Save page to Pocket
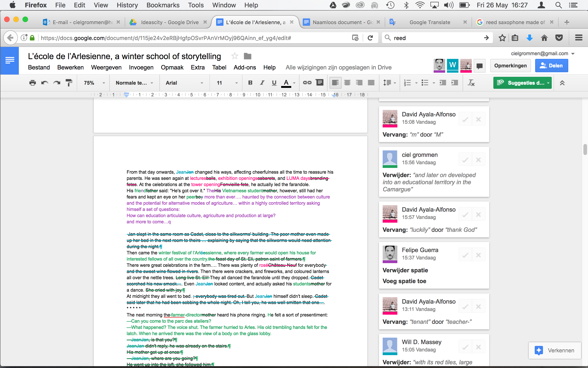This screenshot has width=588, height=368. click(x=559, y=38)
